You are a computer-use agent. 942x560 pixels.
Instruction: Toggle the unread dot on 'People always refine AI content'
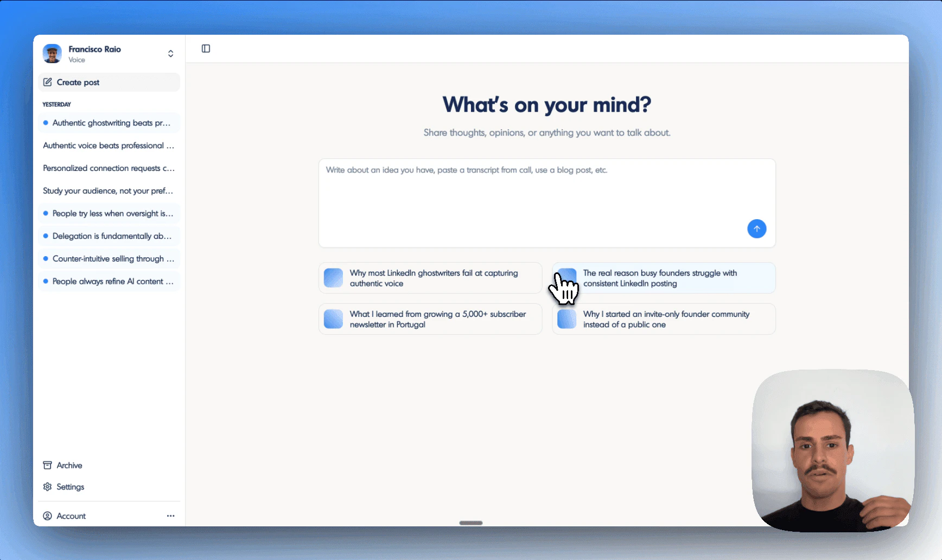(x=46, y=281)
